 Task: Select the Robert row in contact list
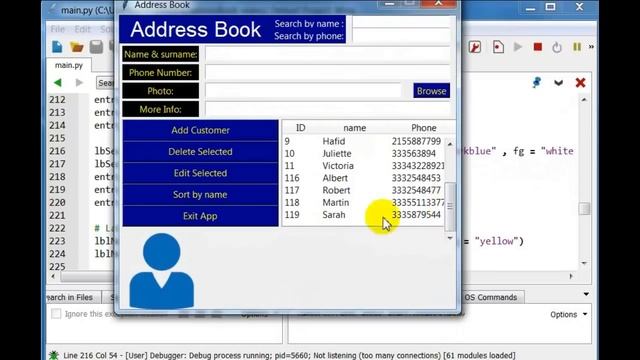(x=363, y=190)
